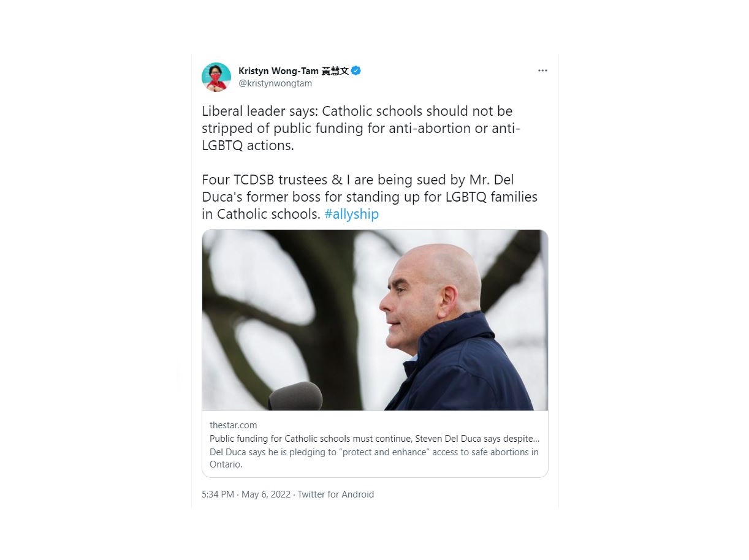Click the 'anti-LGBTQ actions' text line

248,145
